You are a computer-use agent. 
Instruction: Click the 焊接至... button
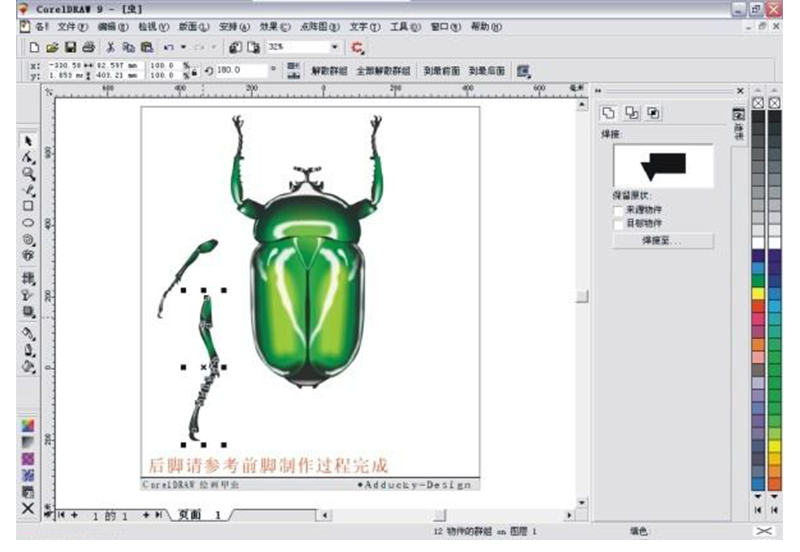coord(662,241)
